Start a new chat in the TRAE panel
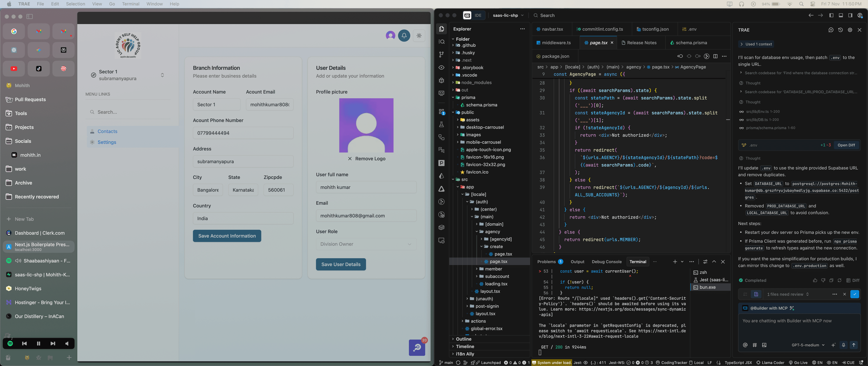Image resolution: width=868 pixels, height=366 pixels. (831, 30)
